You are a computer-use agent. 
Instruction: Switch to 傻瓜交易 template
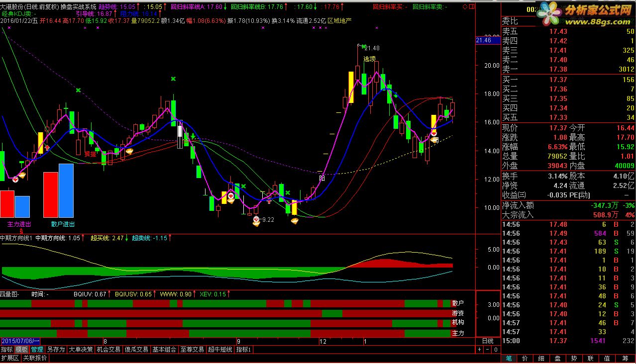pos(136,350)
